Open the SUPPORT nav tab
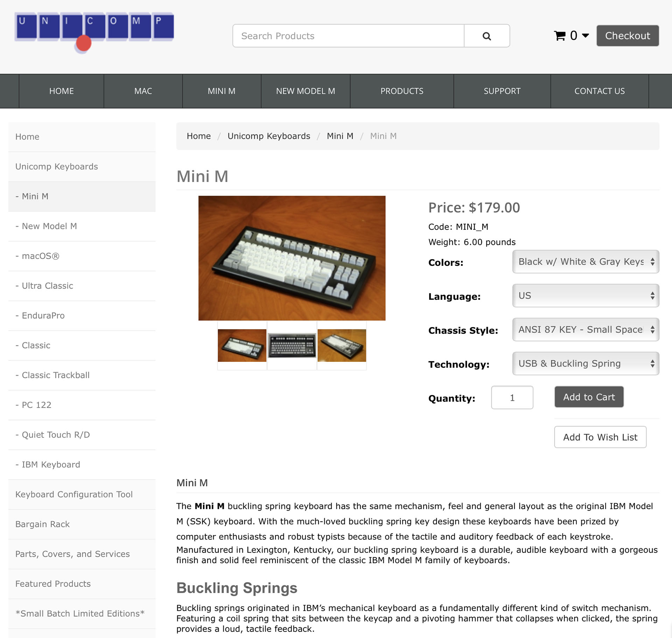The image size is (672, 638). 502,91
